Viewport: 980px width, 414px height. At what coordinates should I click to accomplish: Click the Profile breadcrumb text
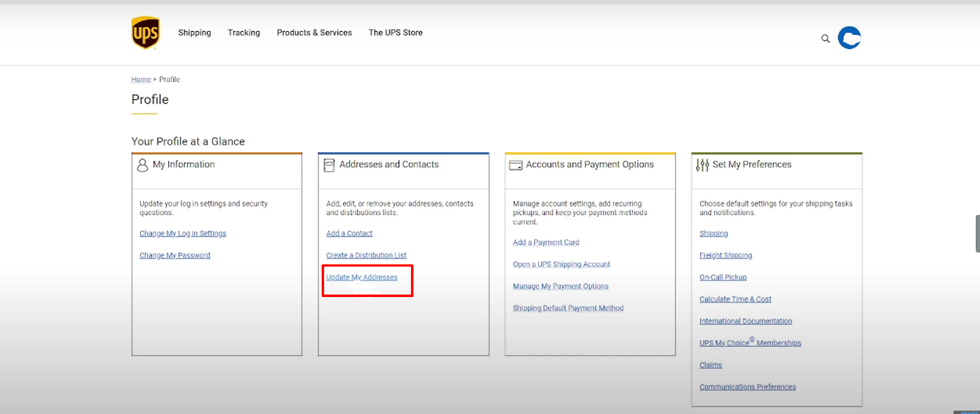coord(170,80)
